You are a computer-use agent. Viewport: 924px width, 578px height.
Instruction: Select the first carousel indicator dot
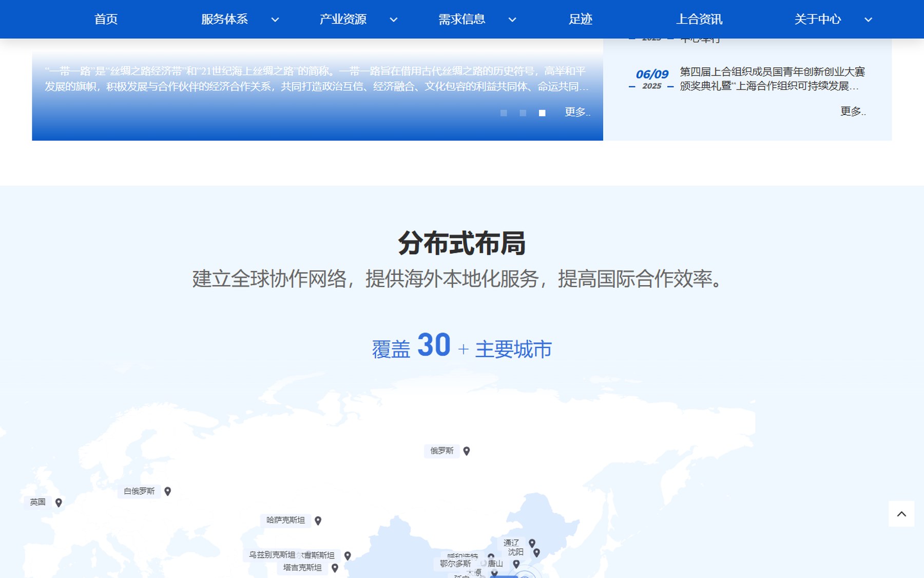click(504, 113)
